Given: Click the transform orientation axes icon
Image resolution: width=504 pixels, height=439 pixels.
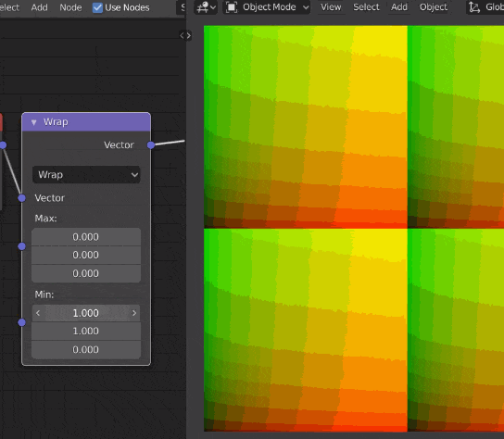Looking at the screenshot, I should click(474, 7).
